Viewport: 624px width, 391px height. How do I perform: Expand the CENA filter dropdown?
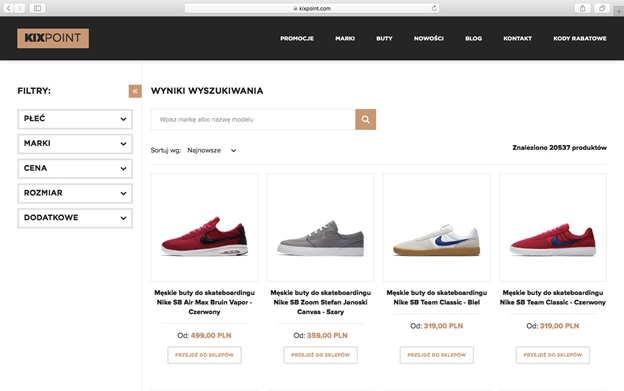(75, 169)
